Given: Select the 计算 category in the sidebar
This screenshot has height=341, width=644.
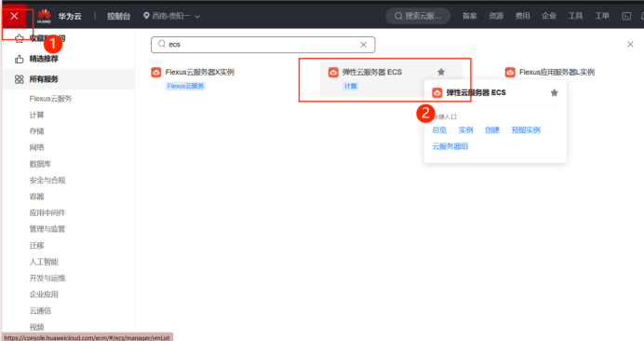Looking at the screenshot, I should pyautogui.click(x=36, y=115).
